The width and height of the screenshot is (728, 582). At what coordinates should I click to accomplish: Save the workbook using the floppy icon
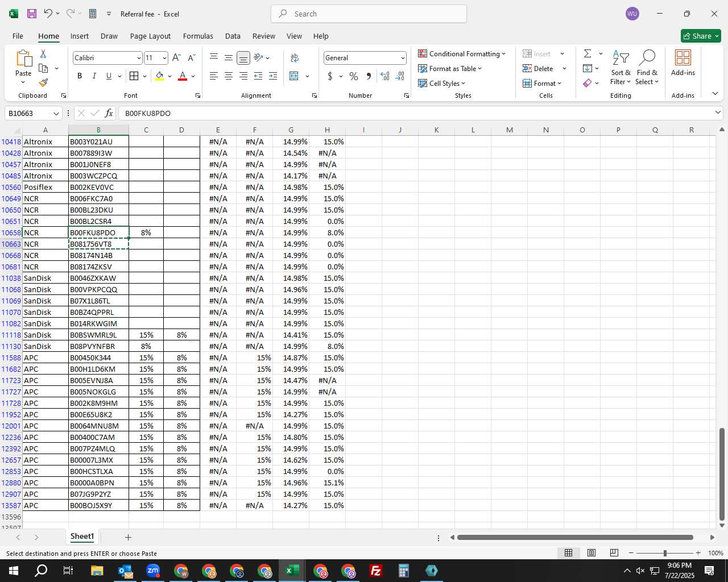(x=32, y=14)
